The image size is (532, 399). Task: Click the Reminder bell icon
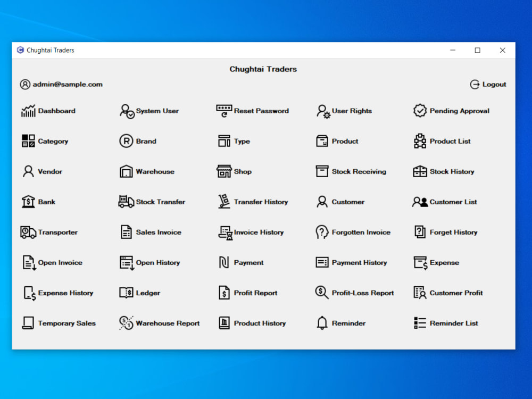(321, 323)
